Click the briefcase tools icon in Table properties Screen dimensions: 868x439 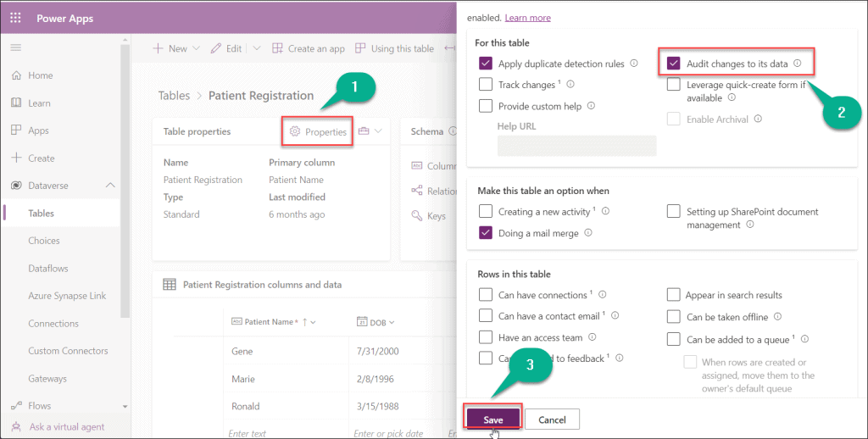[364, 131]
